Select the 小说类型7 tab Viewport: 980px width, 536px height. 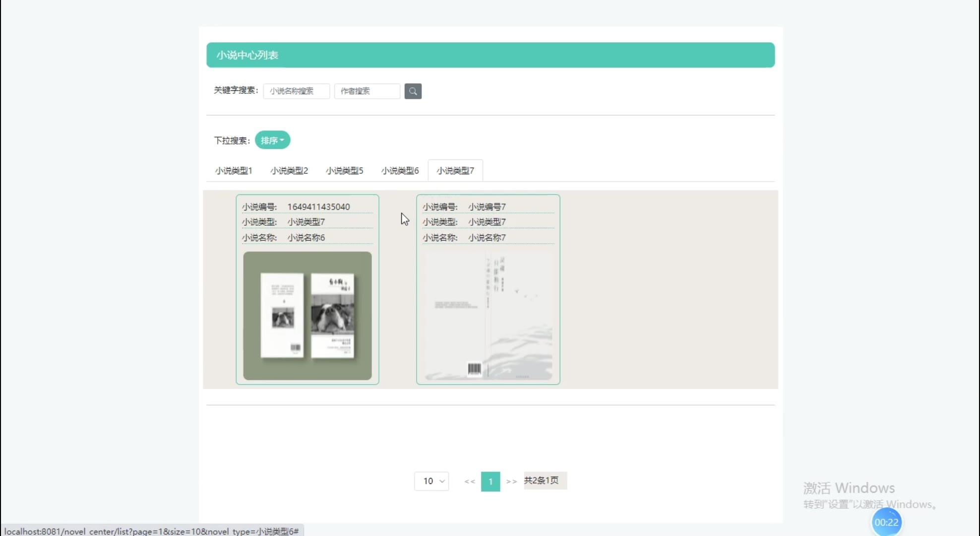(455, 171)
